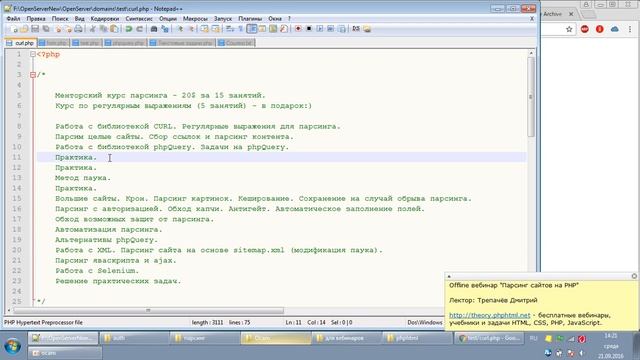640x360 pixels.
Task: Click the Print toolbar icon
Action: click(78, 29)
